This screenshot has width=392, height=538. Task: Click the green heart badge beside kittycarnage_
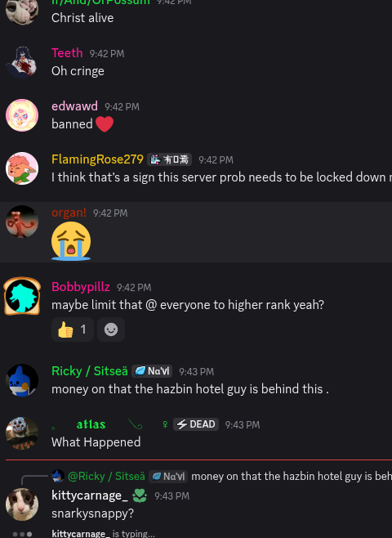140,495
